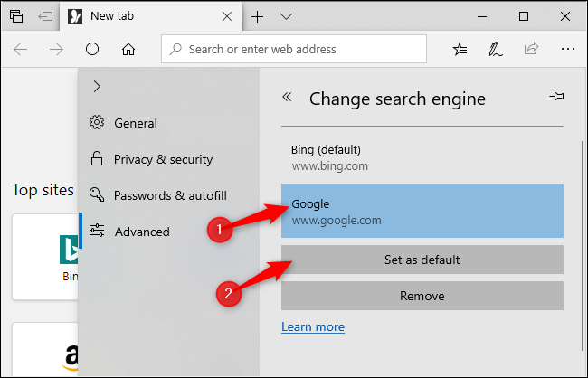Open the Favorites hub star icon
588x378 pixels.
click(x=460, y=50)
